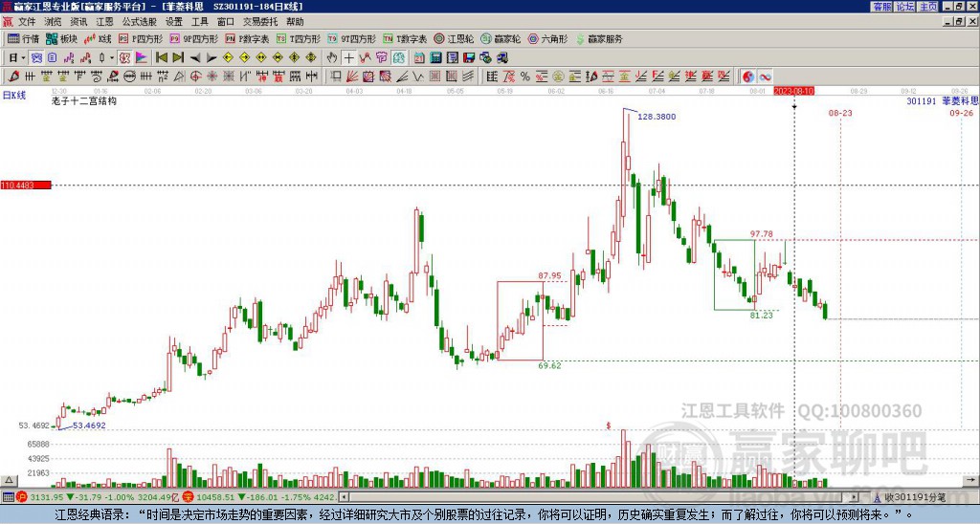Open the 9T四方形 tool
980x524 pixels.
pyautogui.click(x=352, y=38)
